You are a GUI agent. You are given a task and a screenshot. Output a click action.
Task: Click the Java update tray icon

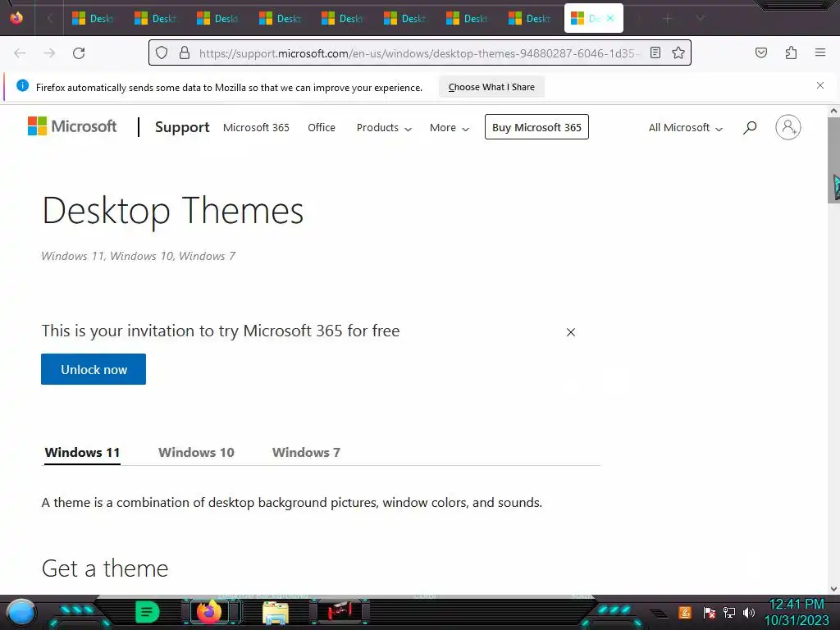pyautogui.click(x=685, y=612)
